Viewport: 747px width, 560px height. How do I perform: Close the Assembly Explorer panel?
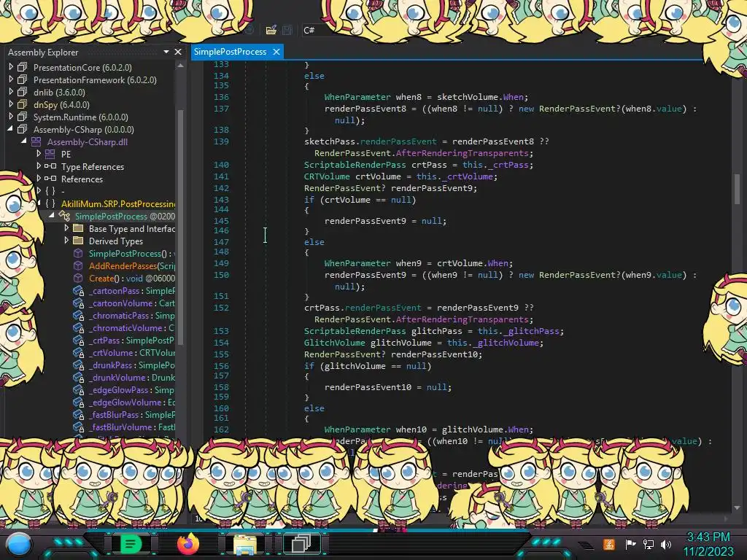coord(178,52)
